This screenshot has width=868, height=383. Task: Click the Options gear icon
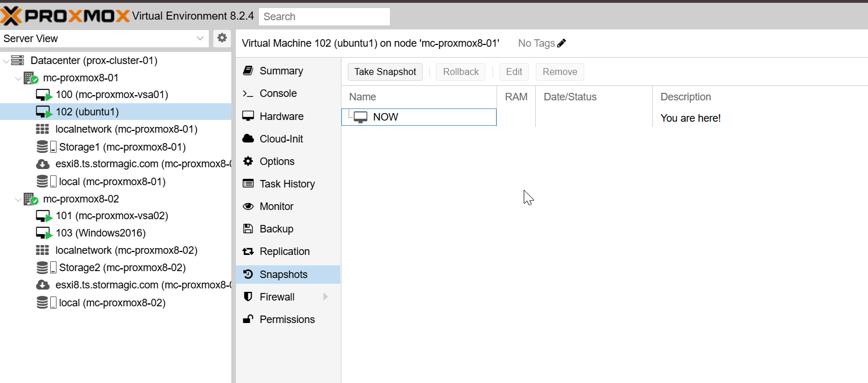(x=248, y=161)
